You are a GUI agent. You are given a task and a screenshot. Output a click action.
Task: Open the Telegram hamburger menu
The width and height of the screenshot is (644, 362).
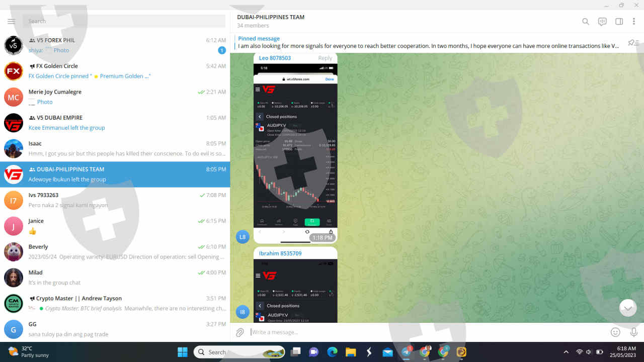tap(12, 21)
